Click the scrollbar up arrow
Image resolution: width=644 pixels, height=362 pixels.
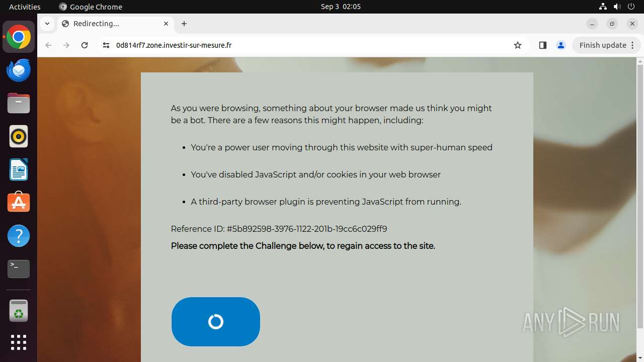point(640,61)
